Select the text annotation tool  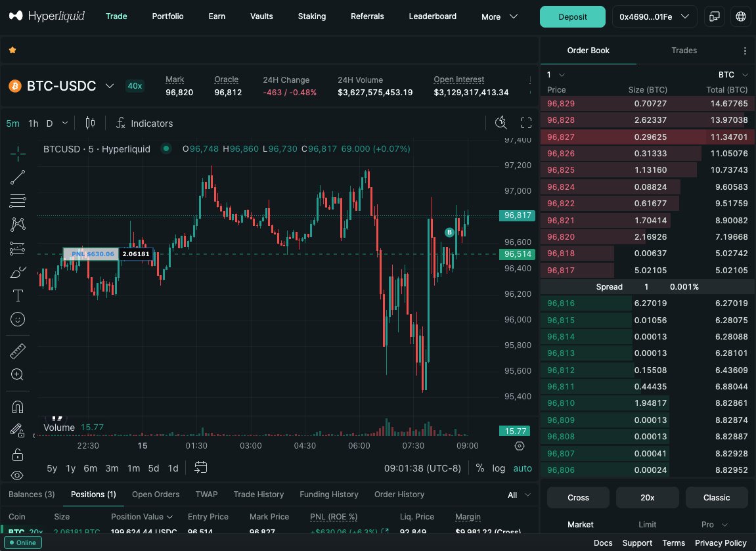[18, 296]
